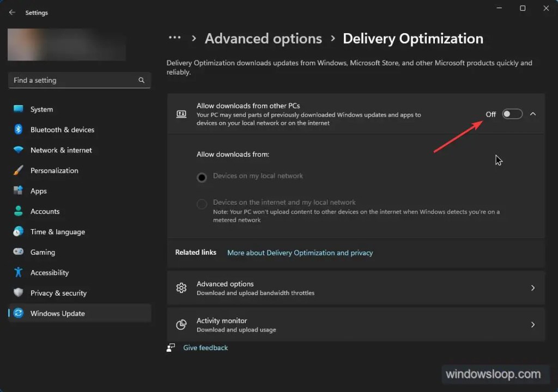
Task: Click the Apps icon in sidebar
Action: pyautogui.click(x=18, y=191)
